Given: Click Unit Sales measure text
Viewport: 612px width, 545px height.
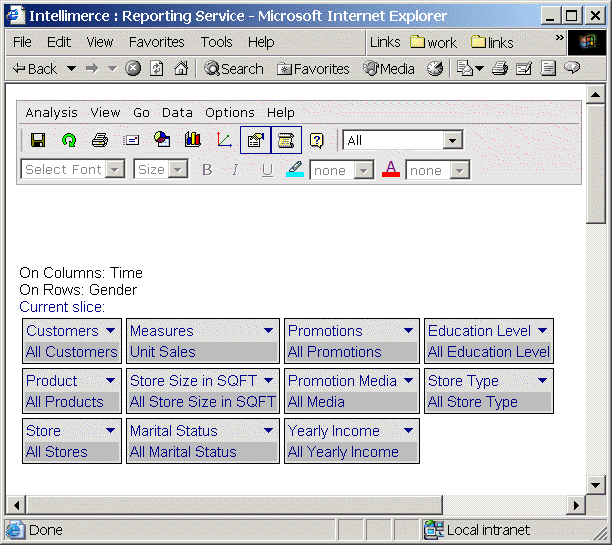Looking at the screenshot, I should [x=162, y=352].
